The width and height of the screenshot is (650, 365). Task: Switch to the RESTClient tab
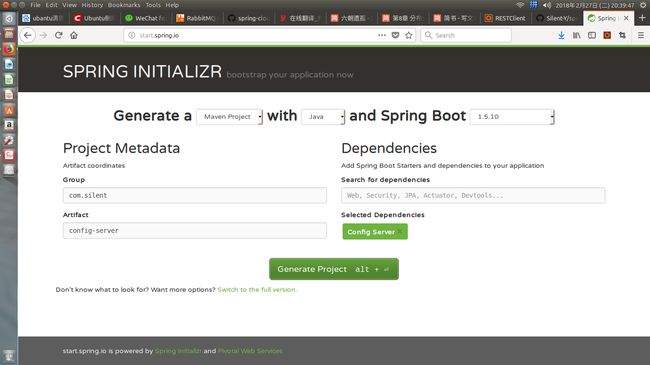pyautogui.click(x=506, y=18)
